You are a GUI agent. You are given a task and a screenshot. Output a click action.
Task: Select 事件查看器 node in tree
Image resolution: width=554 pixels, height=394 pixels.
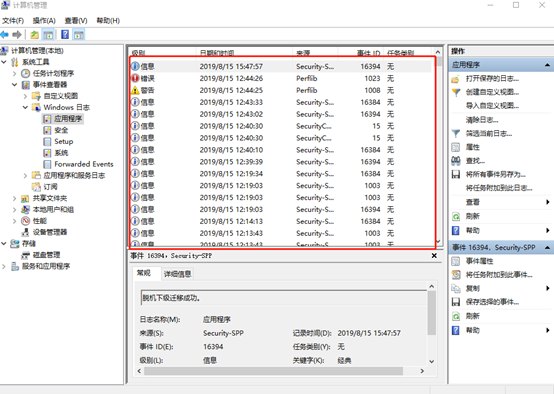(x=50, y=84)
